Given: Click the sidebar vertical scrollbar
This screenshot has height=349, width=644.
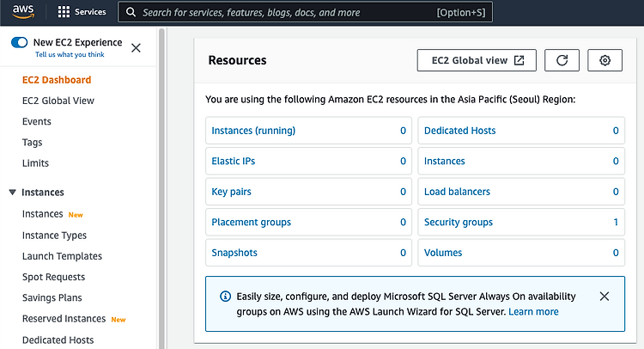Looking at the screenshot, I should tap(161, 188).
